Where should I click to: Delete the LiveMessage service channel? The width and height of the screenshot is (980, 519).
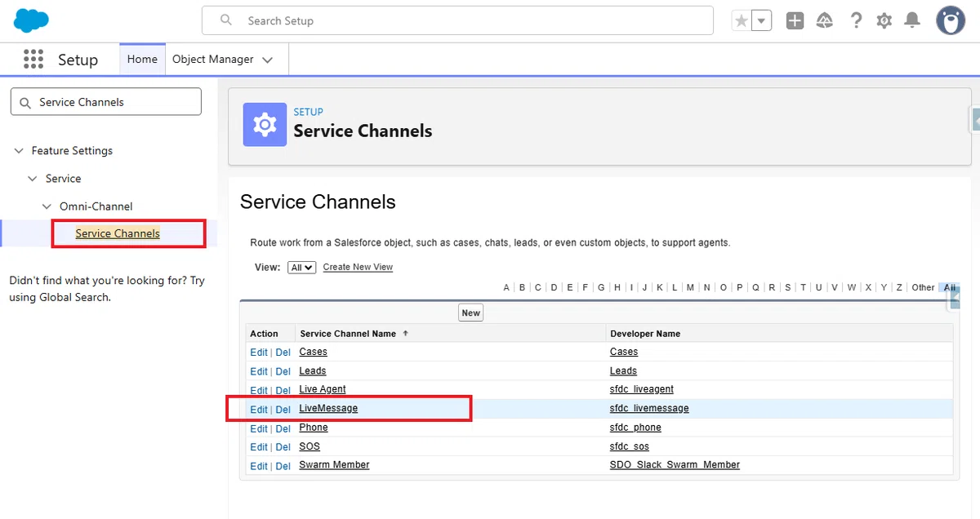283,410
